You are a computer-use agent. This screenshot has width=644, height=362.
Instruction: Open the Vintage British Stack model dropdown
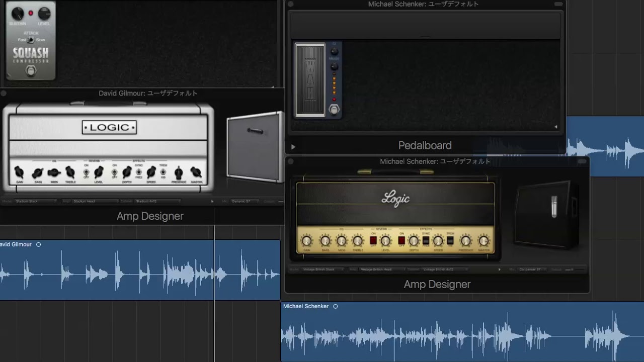point(323,269)
